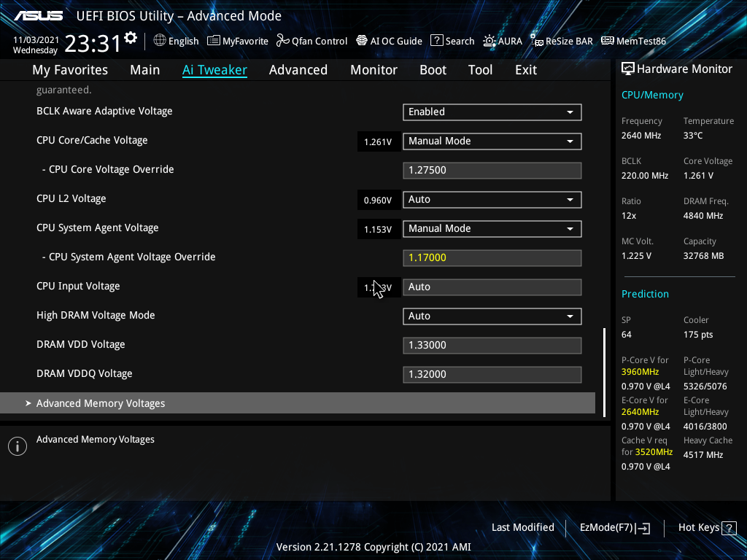Open the BCLK Aware Adaptive Voltage dropdown
The height and width of the screenshot is (560, 747).
pyautogui.click(x=492, y=112)
